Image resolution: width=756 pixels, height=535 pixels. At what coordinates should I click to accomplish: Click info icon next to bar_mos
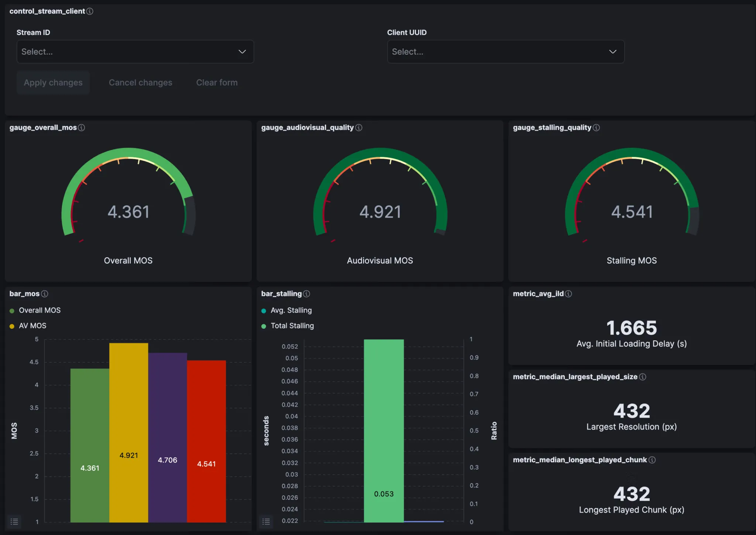[45, 294]
